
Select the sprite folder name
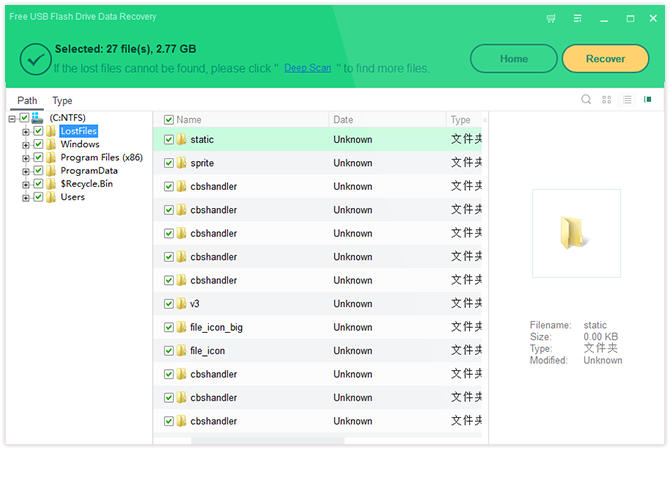tap(202, 163)
